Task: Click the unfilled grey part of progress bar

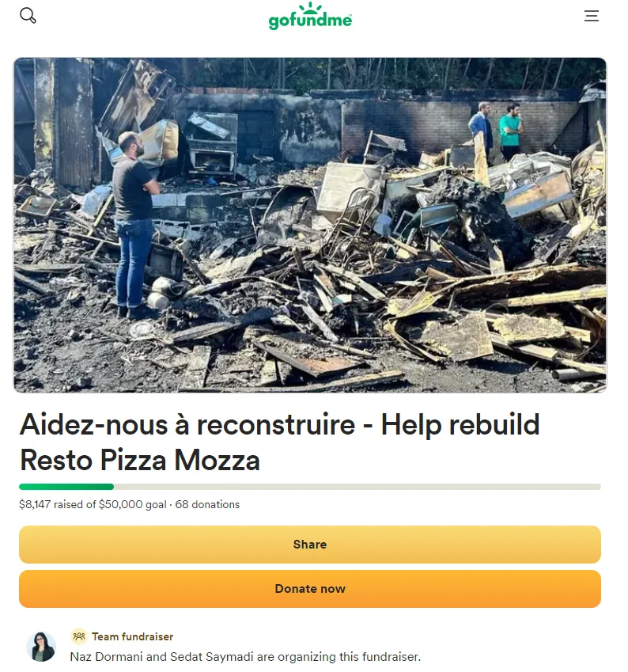Action: [x=358, y=487]
